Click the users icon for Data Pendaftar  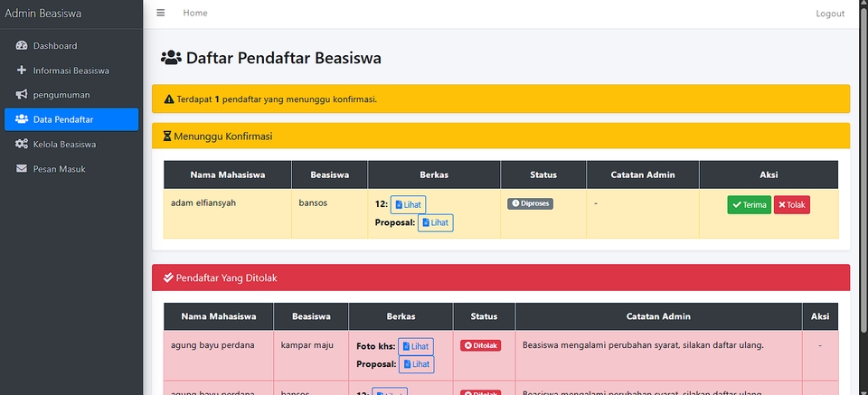[22, 119]
